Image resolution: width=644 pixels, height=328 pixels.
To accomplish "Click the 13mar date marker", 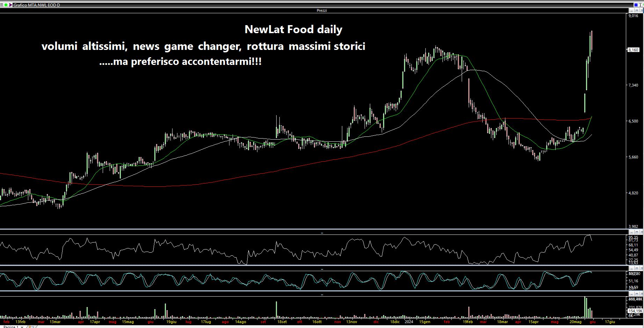I will 55,322.
